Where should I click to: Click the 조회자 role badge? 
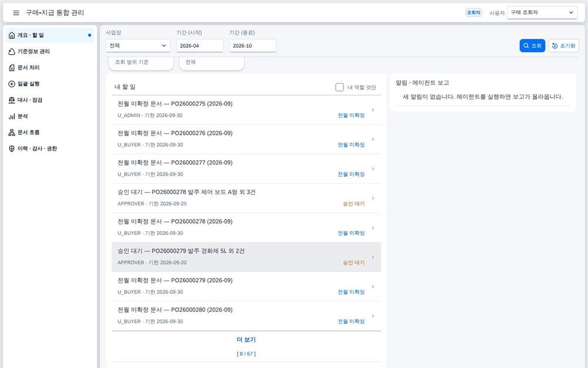[473, 12]
